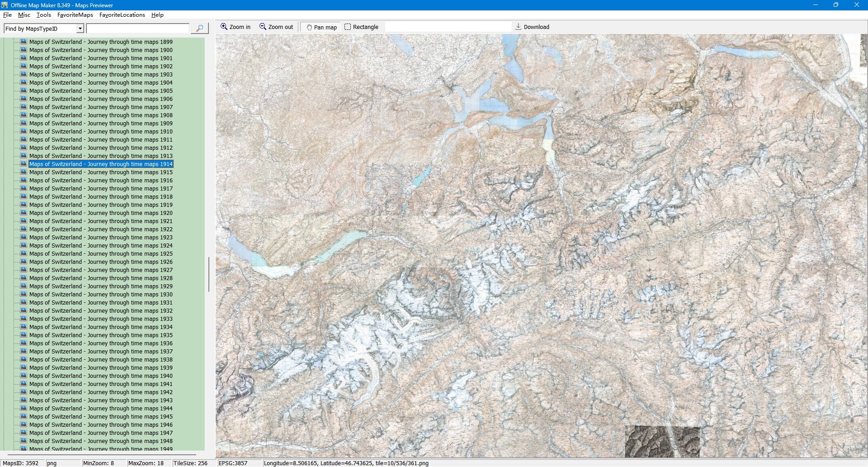This screenshot has width=868, height=467.
Task: Click the magnifier search button
Action: [x=199, y=29]
